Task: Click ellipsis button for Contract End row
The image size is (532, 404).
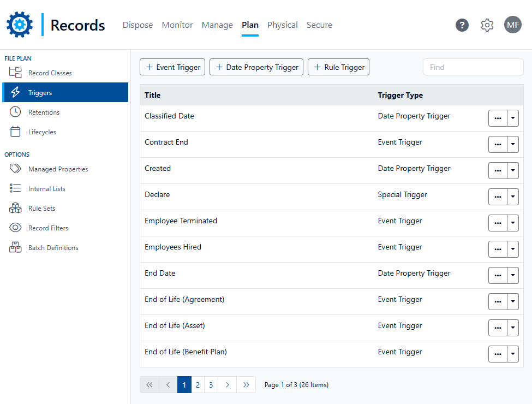Action: pos(498,144)
